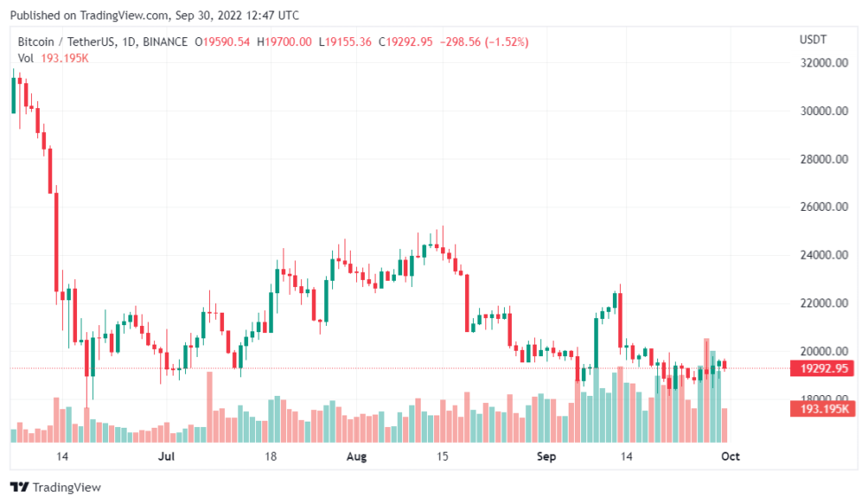The width and height of the screenshot is (868, 504).
Task: Click the high value H19700.00
Action: [x=284, y=42]
